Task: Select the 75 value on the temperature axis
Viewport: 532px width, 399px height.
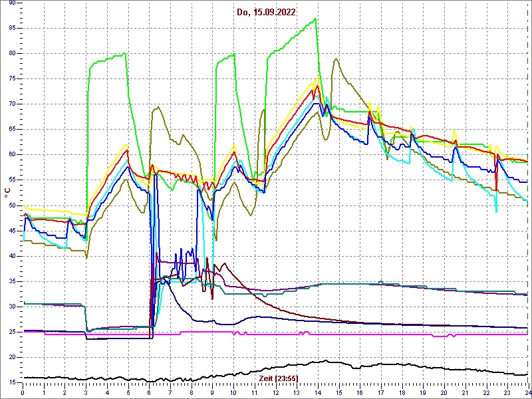Action: coord(12,78)
